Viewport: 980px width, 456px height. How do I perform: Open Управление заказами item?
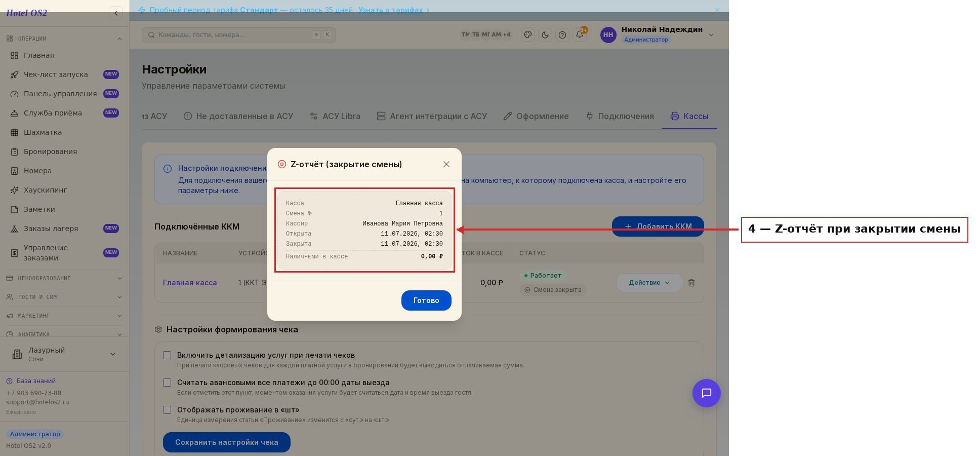(64, 253)
